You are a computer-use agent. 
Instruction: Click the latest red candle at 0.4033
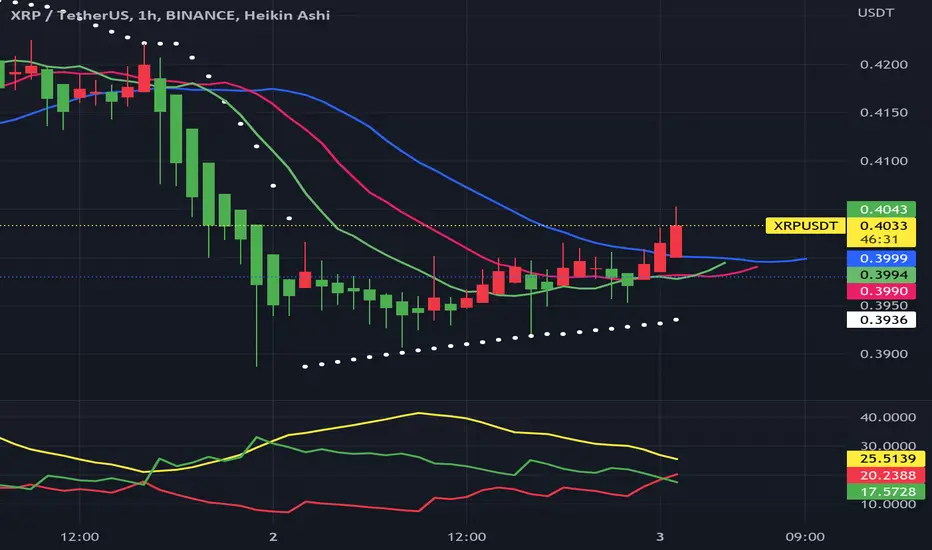[676, 241]
